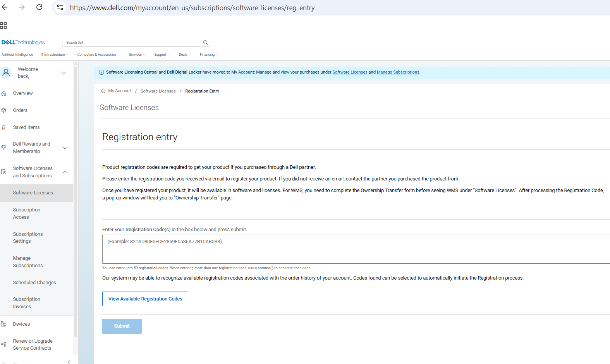Open the apps grid icon
Screen dimensions: 610x364
3,26
